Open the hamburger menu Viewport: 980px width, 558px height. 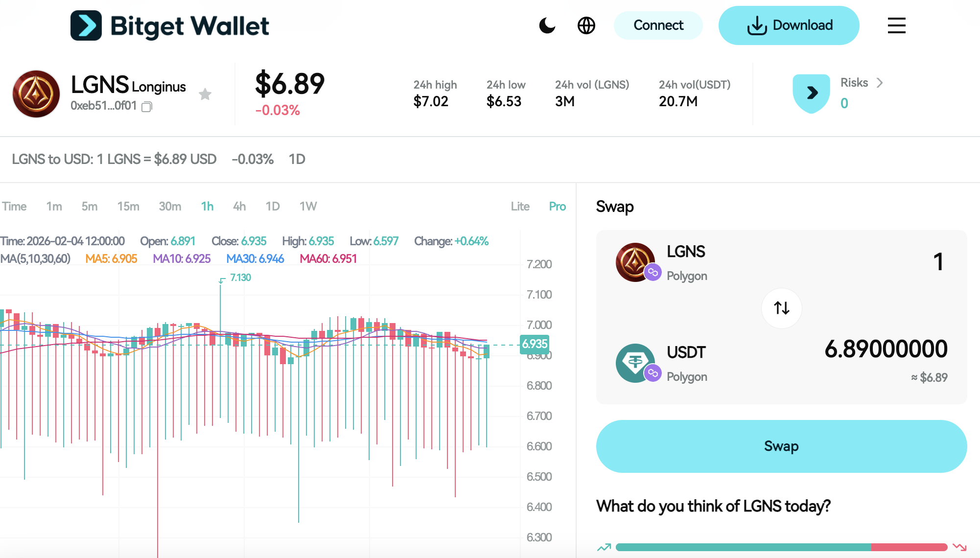[896, 25]
